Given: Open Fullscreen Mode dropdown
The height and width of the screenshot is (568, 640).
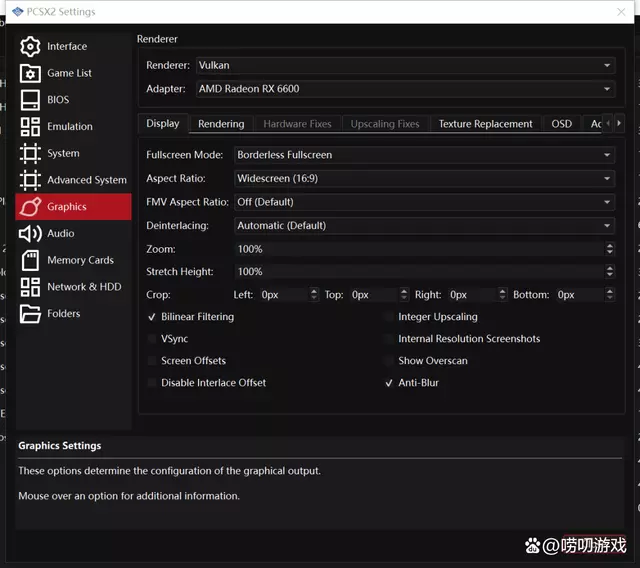Looking at the screenshot, I should (x=424, y=155).
